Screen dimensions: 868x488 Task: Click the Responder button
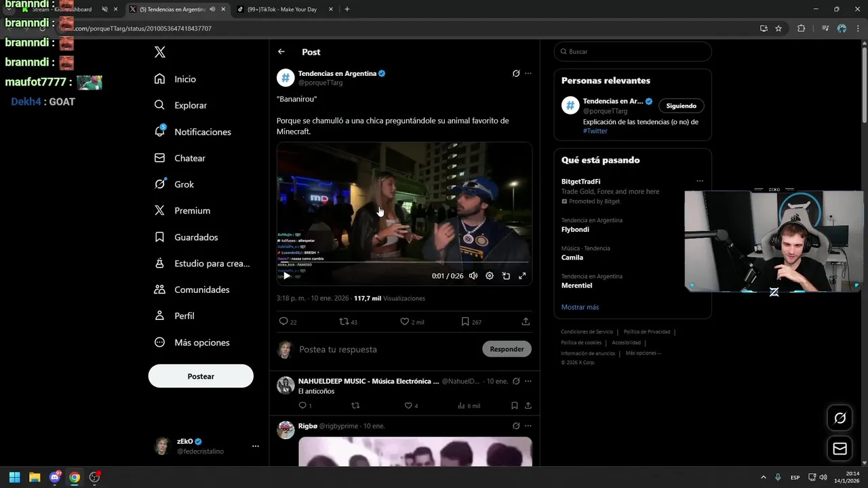coord(507,349)
